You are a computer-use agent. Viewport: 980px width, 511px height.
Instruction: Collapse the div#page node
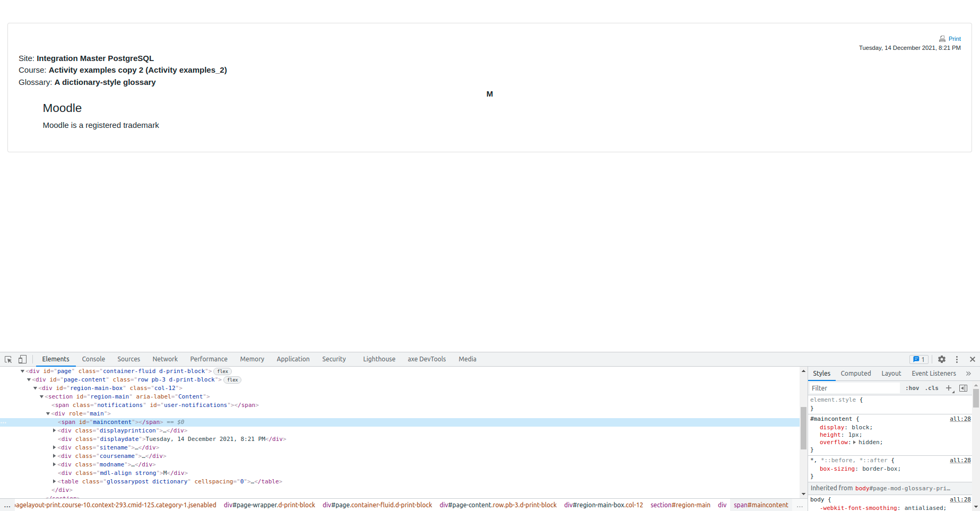[x=22, y=371]
